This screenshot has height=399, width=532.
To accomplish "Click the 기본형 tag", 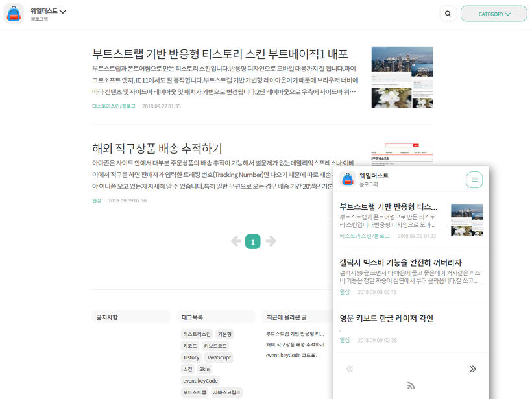I will 224,334.
